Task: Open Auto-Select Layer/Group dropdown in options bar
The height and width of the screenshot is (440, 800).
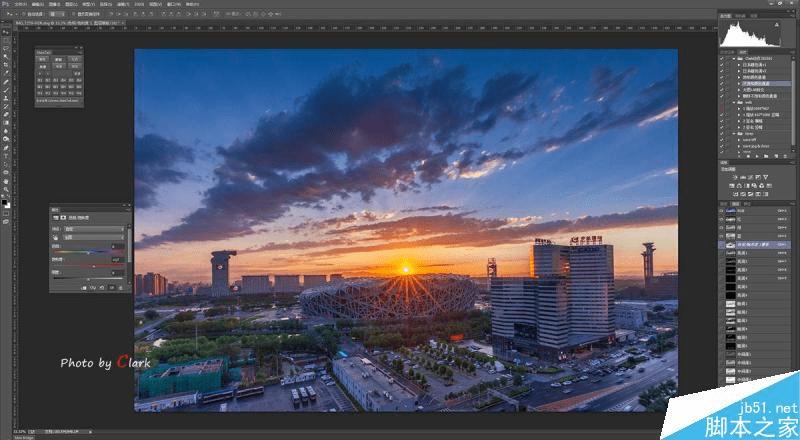Action: (56, 14)
